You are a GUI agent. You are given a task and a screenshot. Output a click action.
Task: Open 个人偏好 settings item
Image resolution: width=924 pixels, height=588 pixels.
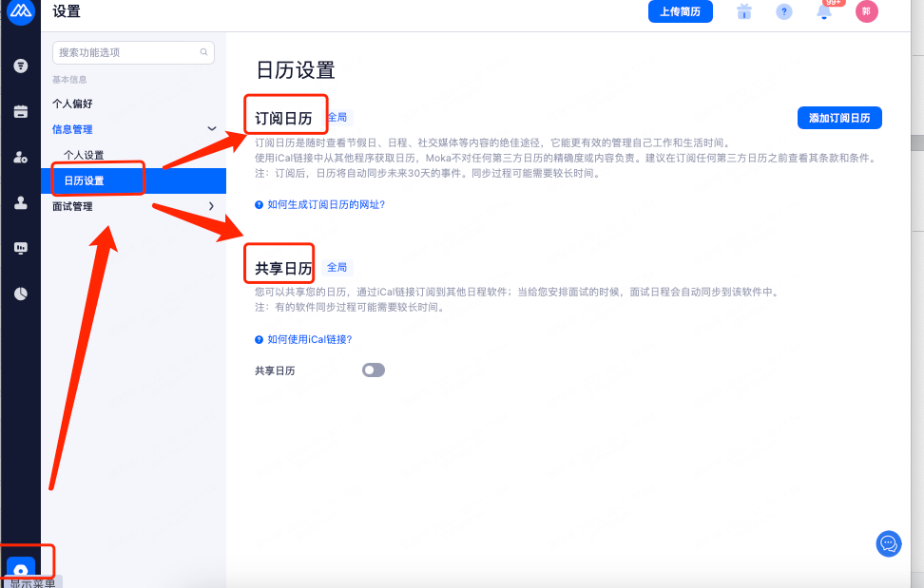(73, 104)
